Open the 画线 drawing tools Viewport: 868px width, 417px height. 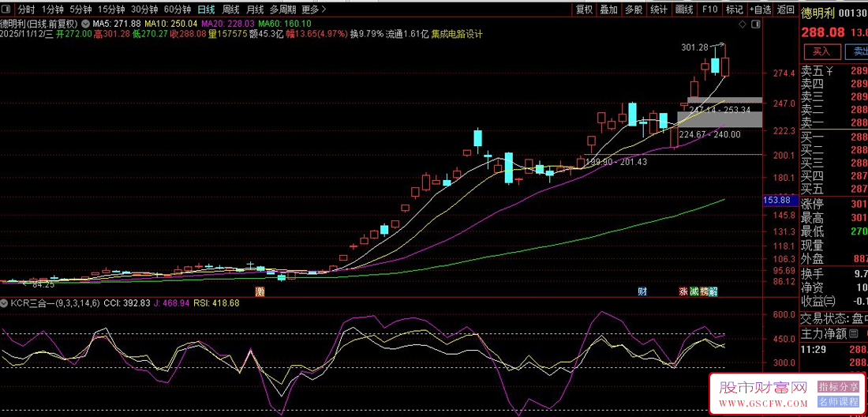click(684, 9)
